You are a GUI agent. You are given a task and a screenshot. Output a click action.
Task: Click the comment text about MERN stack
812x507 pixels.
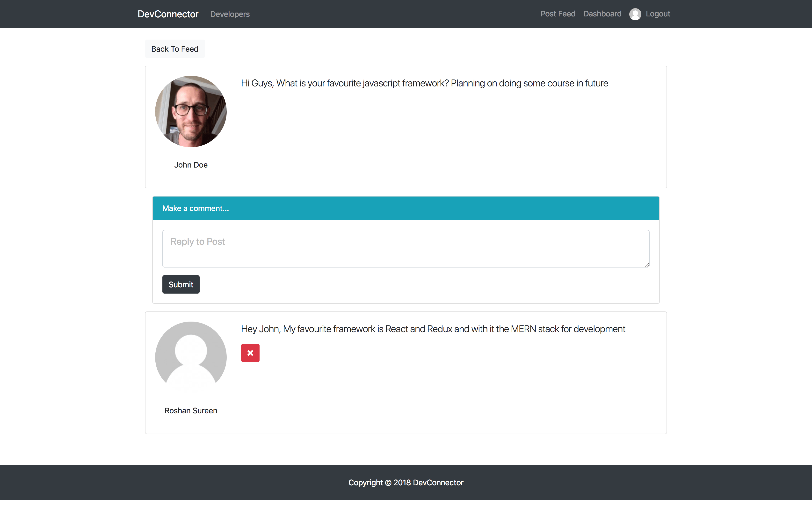433,329
